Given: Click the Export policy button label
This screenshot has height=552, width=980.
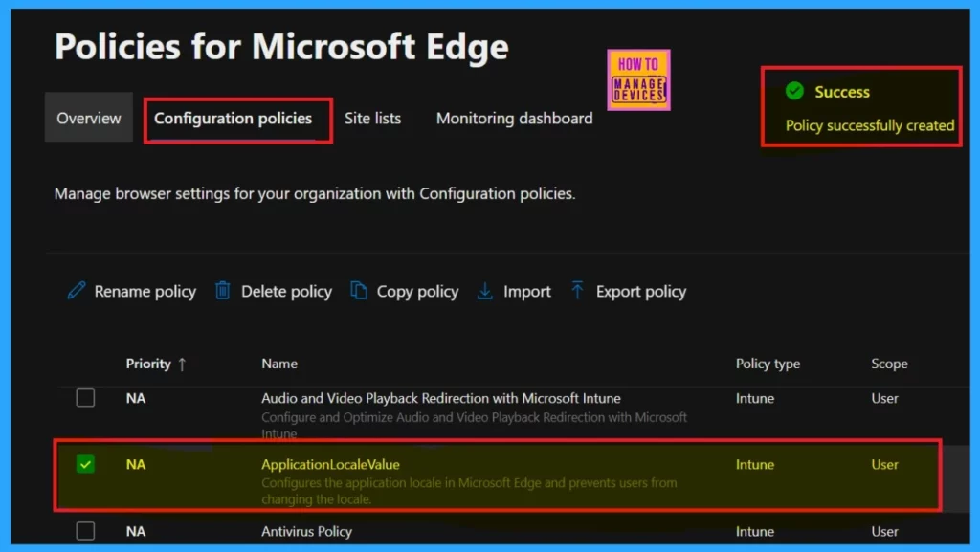Looking at the screenshot, I should pyautogui.click(x=640, y=291).
